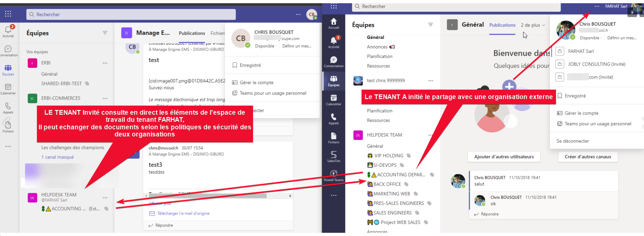Open Activité in the left Teams sidebar
Viewport: 644px width, 236px height.
coord(8,31)
